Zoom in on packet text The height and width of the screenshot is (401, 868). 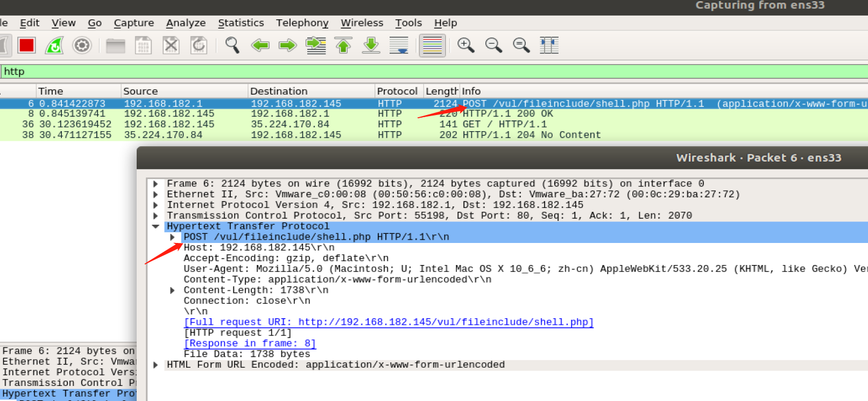pyautogui.click(x=465, y=45)
